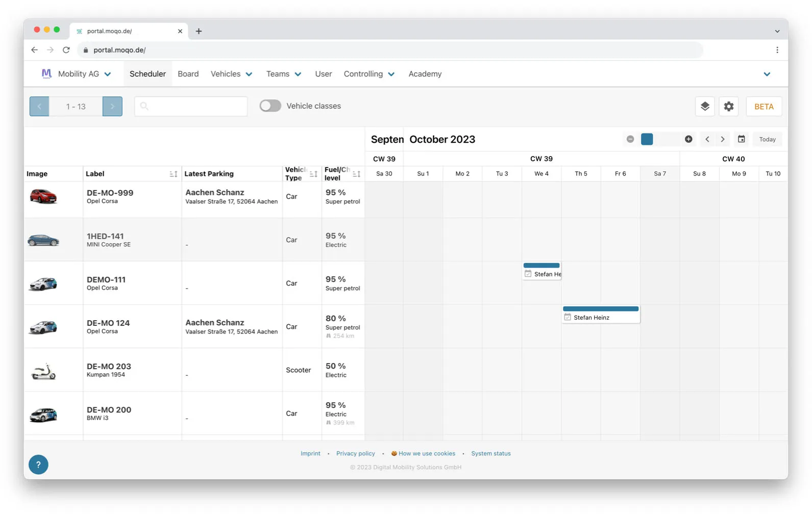The height and width of the screenshot is (516, 812).
Task: Click the BETA button
Action: (x=764, y=107)
